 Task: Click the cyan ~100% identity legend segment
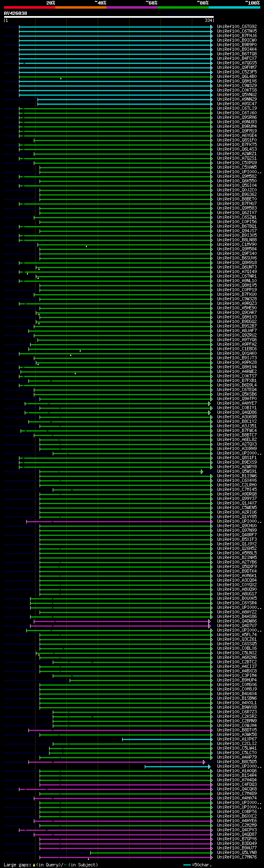point(234,7)
